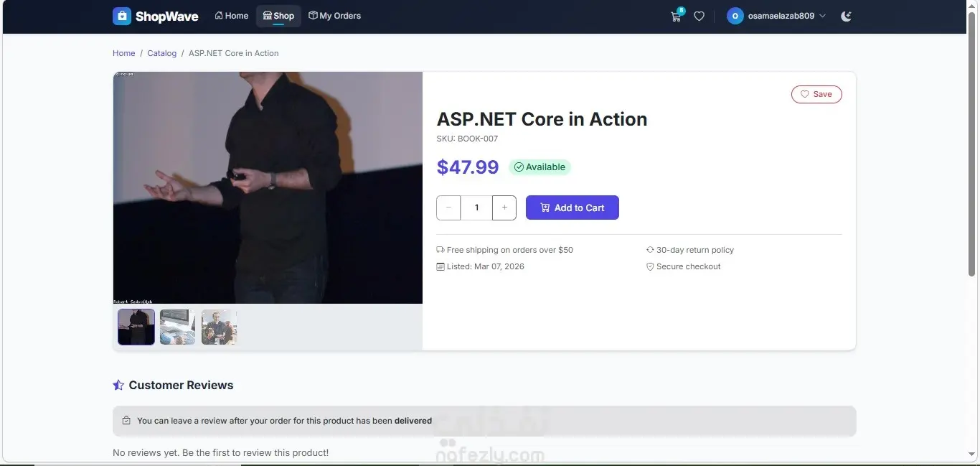Click the Catalog breadcrumb link
Viewport: 980px width, 466px height.
pos(161,53)
